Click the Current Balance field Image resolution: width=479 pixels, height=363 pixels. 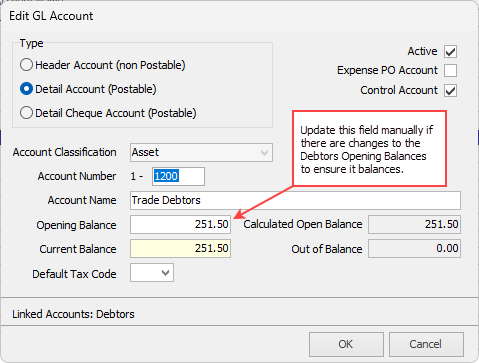[180, 249]
